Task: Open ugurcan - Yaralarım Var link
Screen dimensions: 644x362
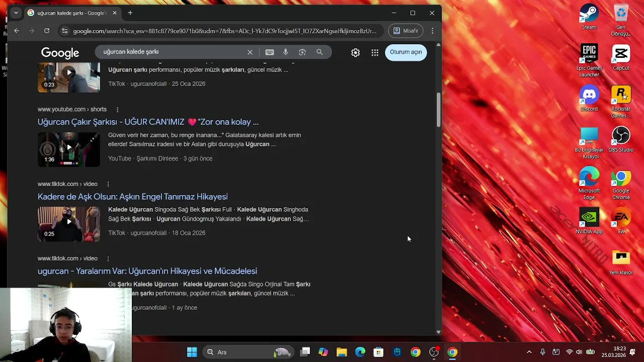Action: click(147, 271)
